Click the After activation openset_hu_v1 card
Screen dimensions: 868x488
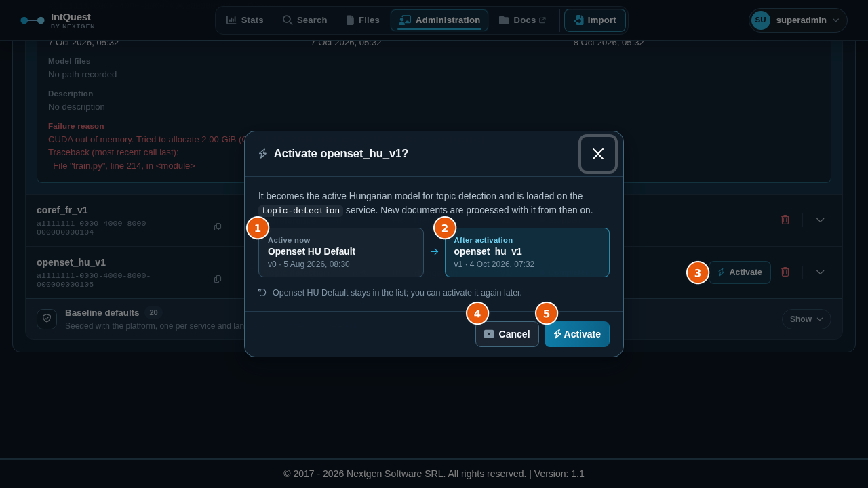[x=527, y=253]
